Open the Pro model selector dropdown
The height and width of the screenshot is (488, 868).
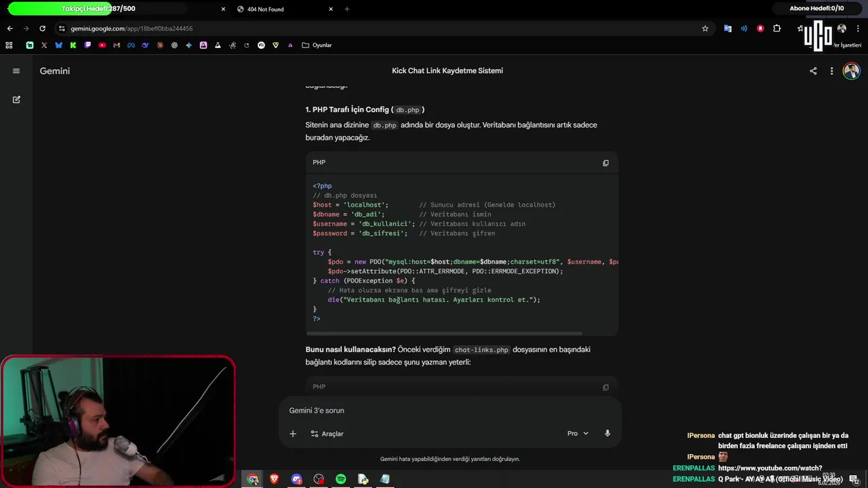click(x=578, y=434)
